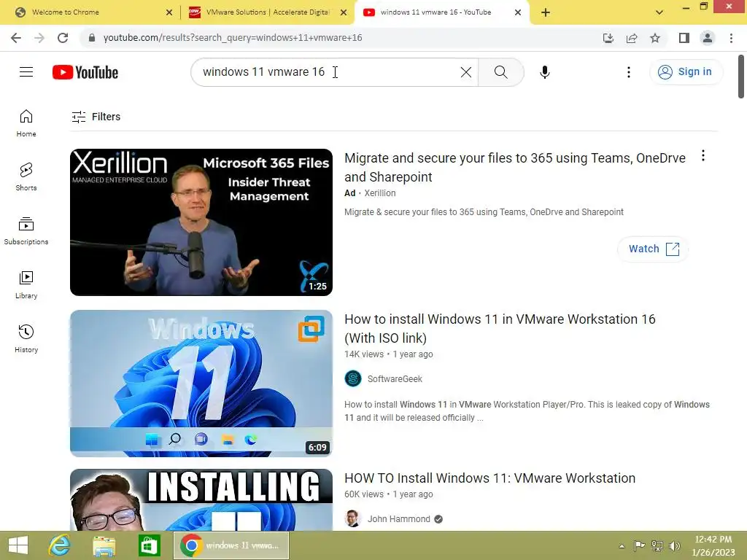
Task: Close the VMware Solutions tab
Action: [344, 12]
